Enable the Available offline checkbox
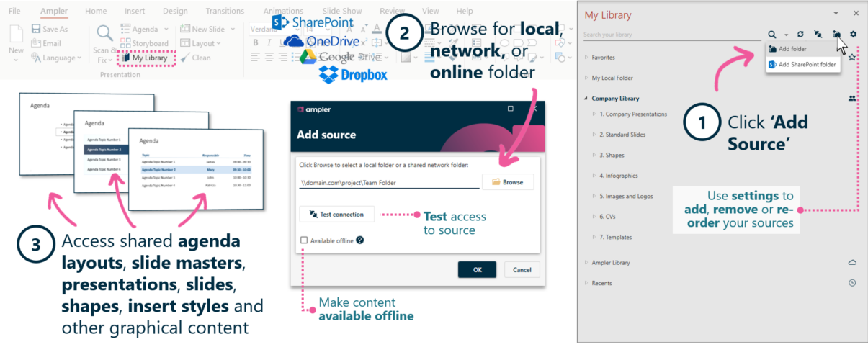This screenshot has height=360, width=868. [304, 240]
